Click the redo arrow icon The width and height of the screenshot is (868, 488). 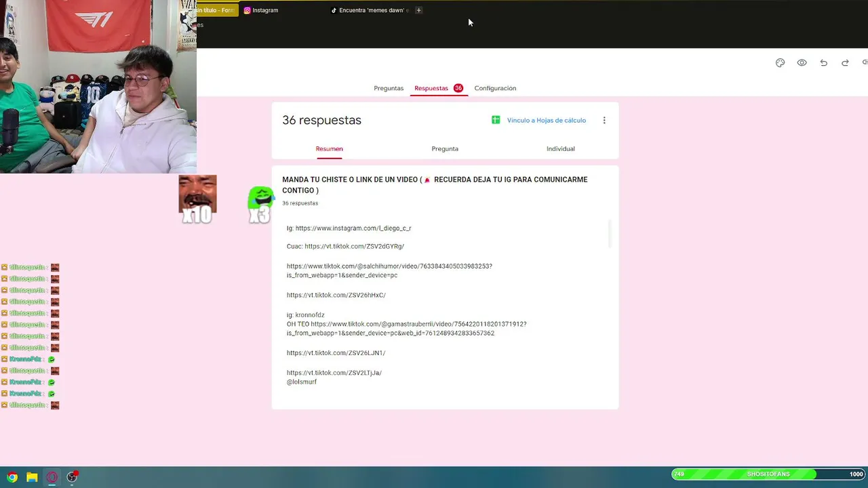click(845, 62)
